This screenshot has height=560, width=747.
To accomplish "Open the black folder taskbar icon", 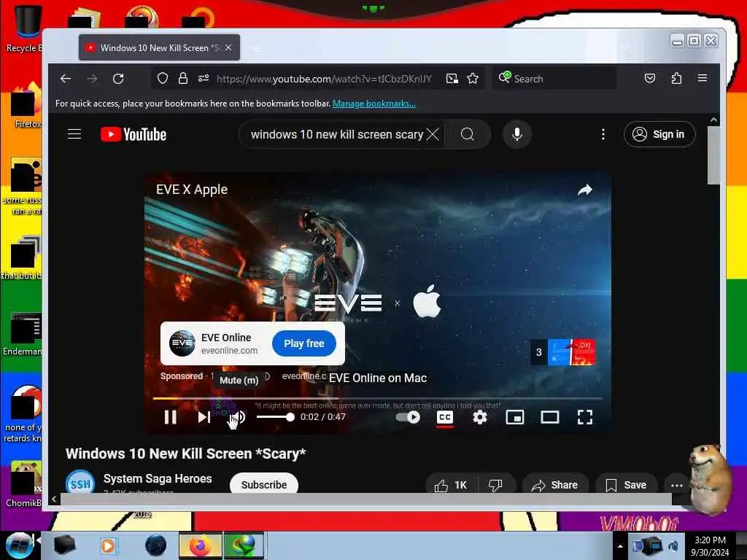I will tap(65, 545).
